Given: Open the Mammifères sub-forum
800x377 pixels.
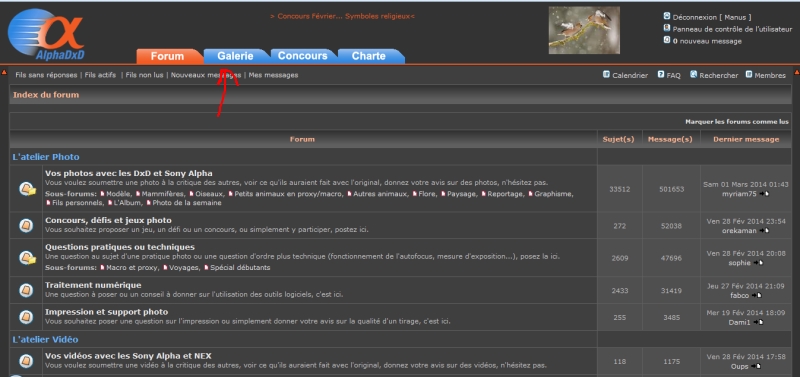Looking at the screenshot, I should tap(163, 194).
